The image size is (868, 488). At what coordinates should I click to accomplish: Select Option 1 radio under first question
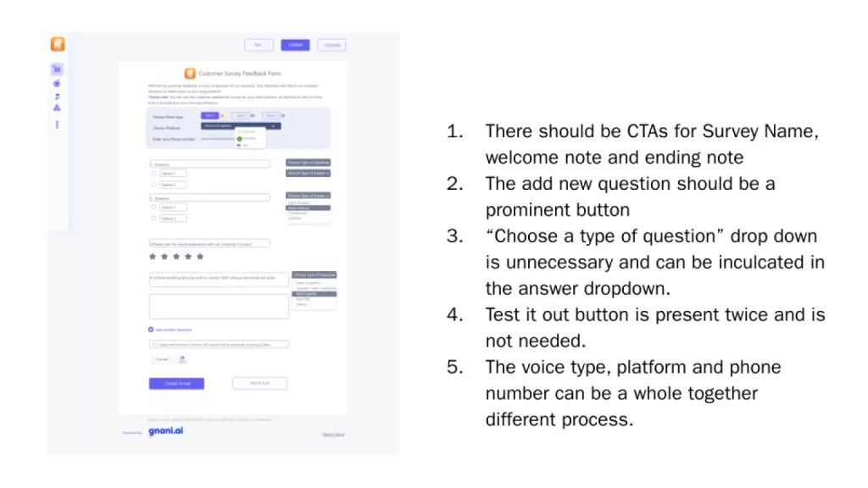point(154,173)
